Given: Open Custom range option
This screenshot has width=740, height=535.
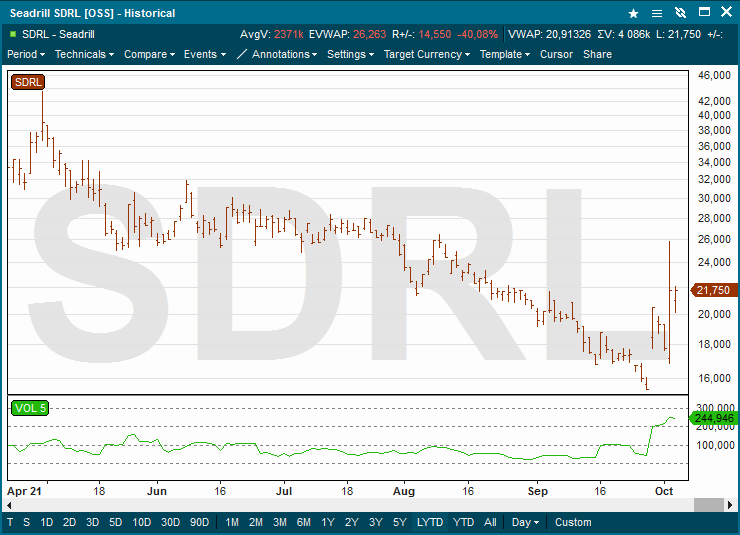Looking at the screenshot, I should tap(573, 522).
